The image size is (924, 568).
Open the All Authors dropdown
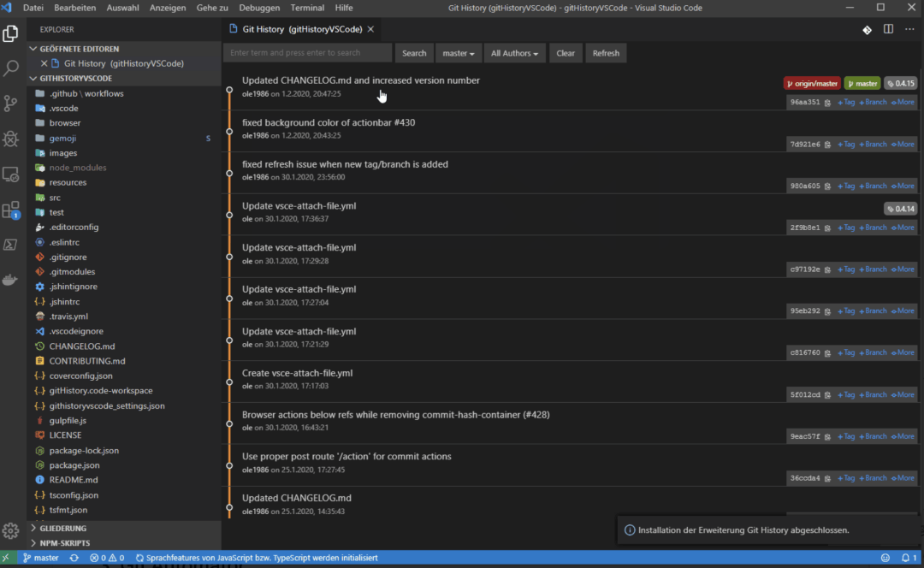514,53
